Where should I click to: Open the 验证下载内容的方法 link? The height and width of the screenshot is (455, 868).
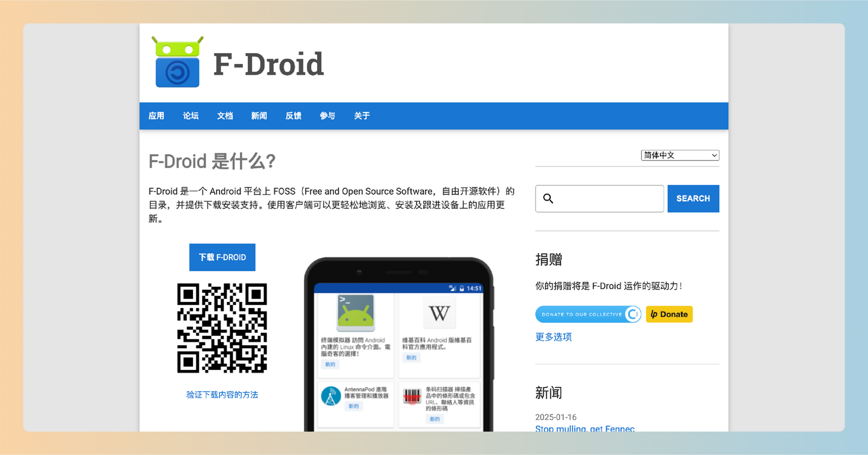(222, 394)
